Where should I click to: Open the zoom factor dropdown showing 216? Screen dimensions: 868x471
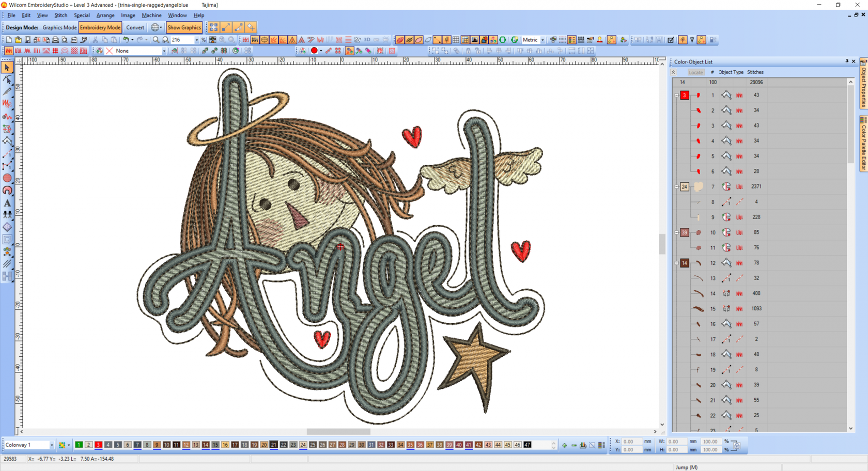[196, 40]
